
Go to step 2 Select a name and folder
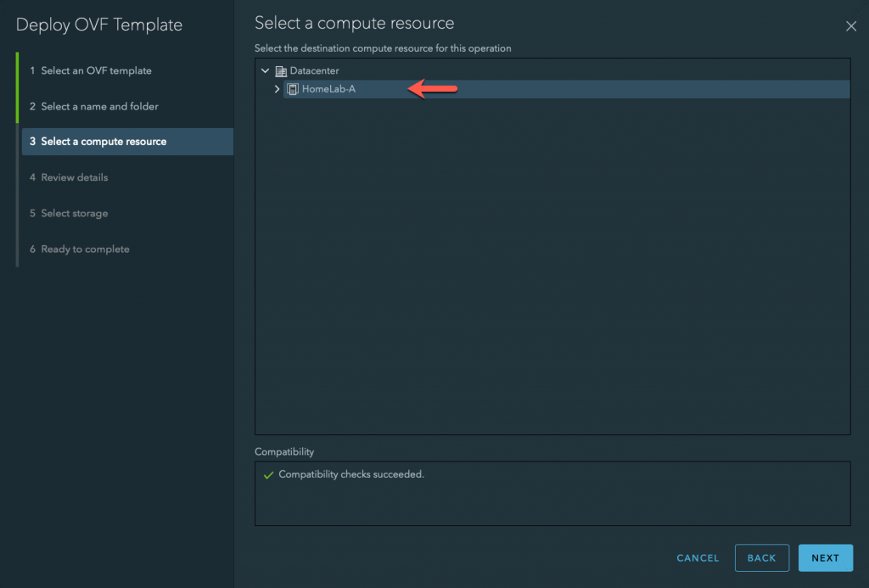[x=93, y=106]
